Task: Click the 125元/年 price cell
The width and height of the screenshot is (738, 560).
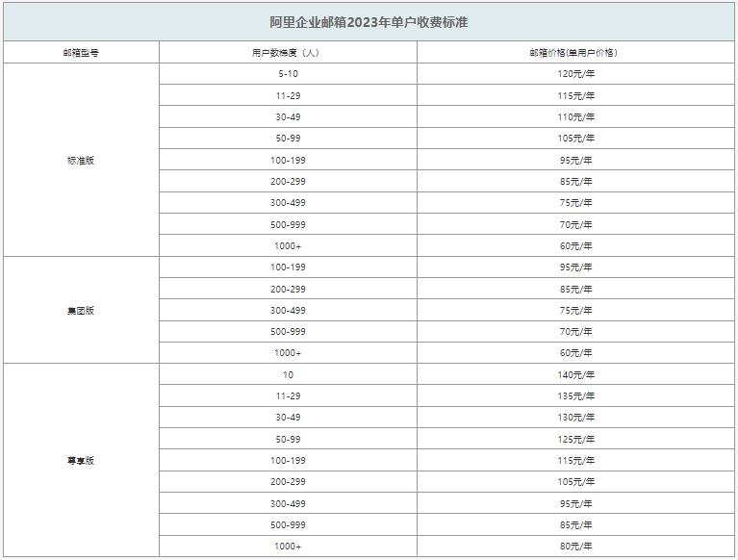Action: click(x=575, y=439)
